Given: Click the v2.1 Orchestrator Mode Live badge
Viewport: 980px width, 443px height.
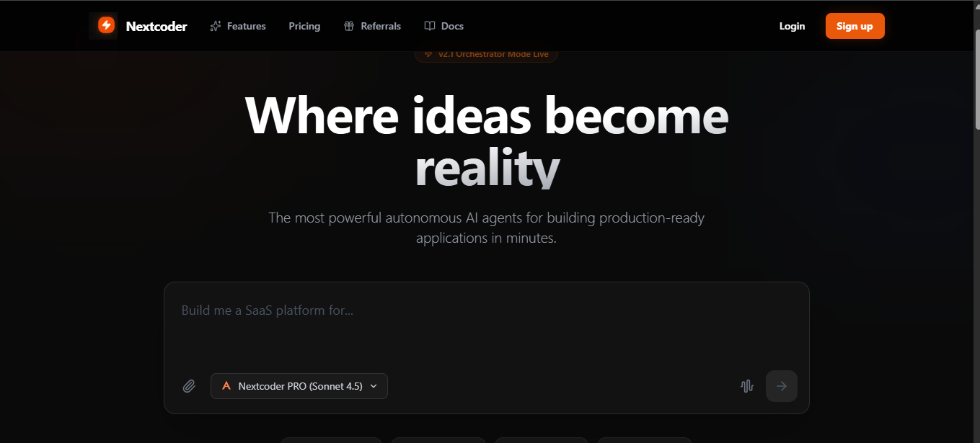Looking at the screenshot, I should tap(486, 55).
